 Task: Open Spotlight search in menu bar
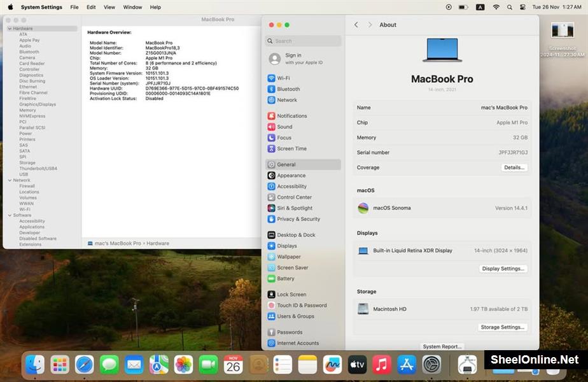click(509, 7)
